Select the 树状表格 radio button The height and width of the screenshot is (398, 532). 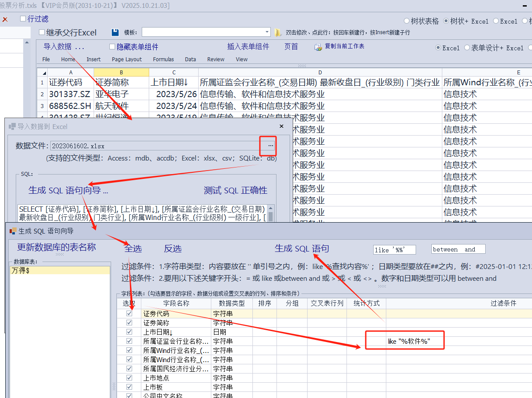coord(407,21)
